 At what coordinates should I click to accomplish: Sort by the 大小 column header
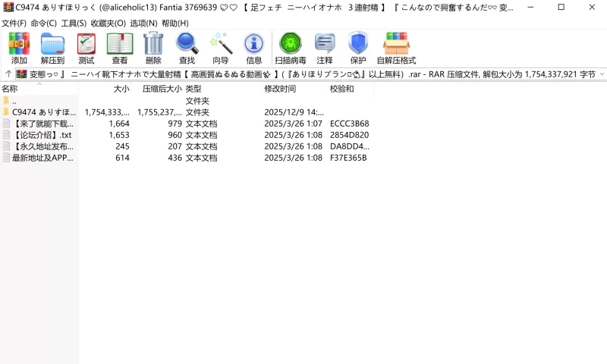click(121, 89)
